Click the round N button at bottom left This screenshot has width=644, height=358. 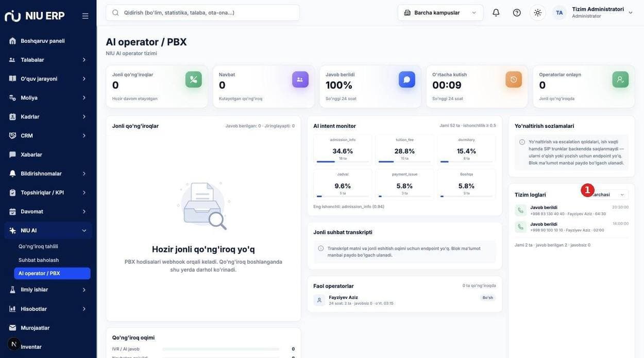pyautogui.click(x=14, y=344)
